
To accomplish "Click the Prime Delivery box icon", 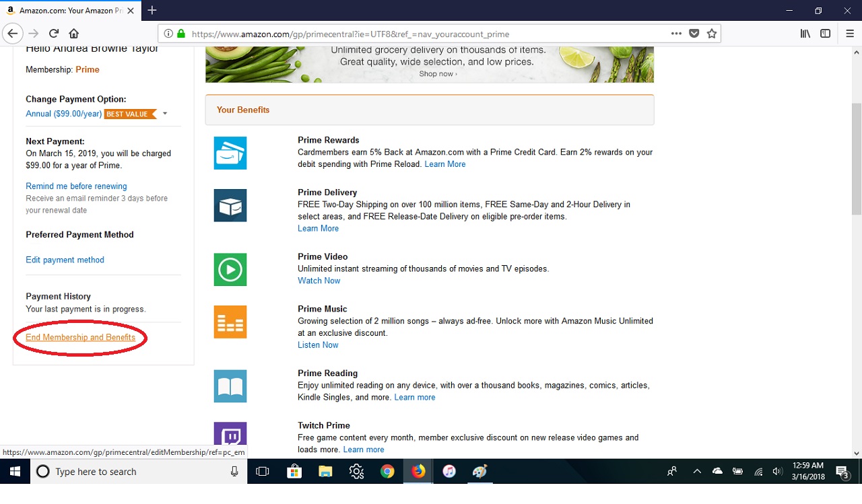I will pyautogui.click(x=230, y=205).
